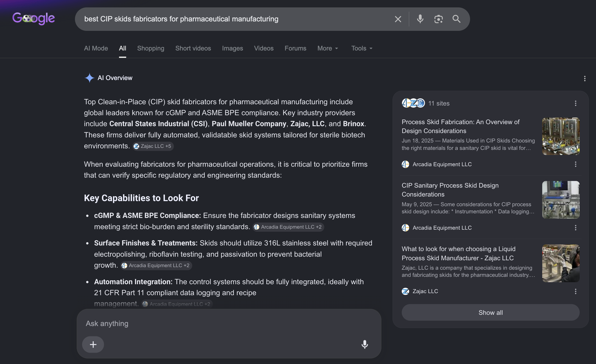This screenshot has width=596, height=364.
Task: Open three-dot menu beside 11 sites
Action: pos(576,103)
